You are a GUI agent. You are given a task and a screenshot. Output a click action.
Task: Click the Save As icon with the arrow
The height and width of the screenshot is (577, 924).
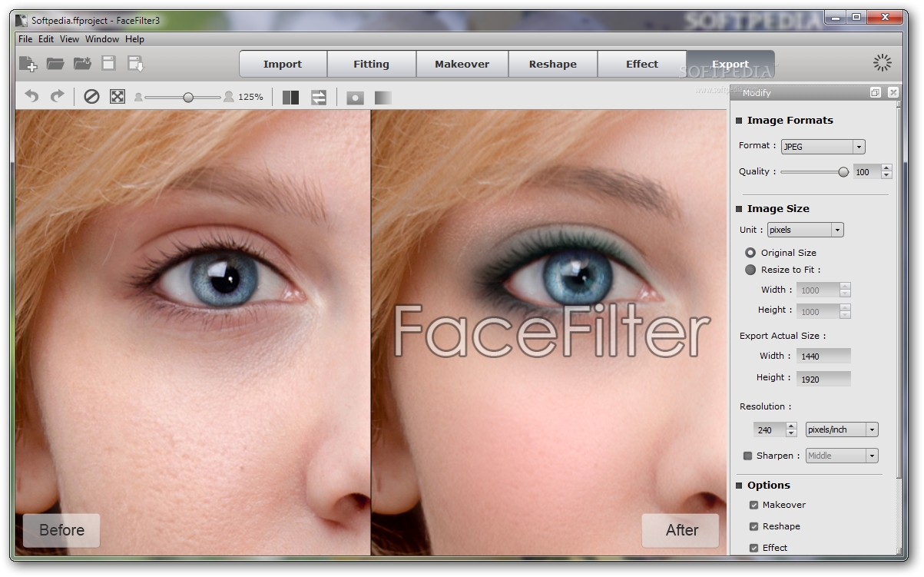[135, 64]
